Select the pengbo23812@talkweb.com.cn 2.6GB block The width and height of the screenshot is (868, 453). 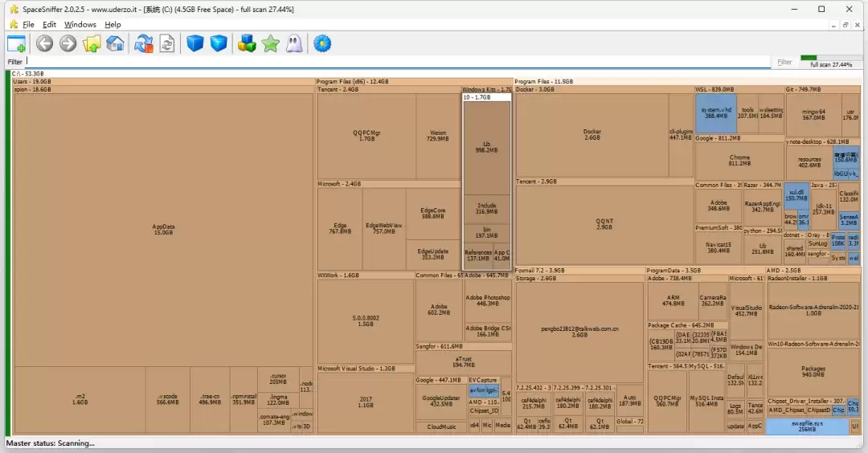(579, 332)
